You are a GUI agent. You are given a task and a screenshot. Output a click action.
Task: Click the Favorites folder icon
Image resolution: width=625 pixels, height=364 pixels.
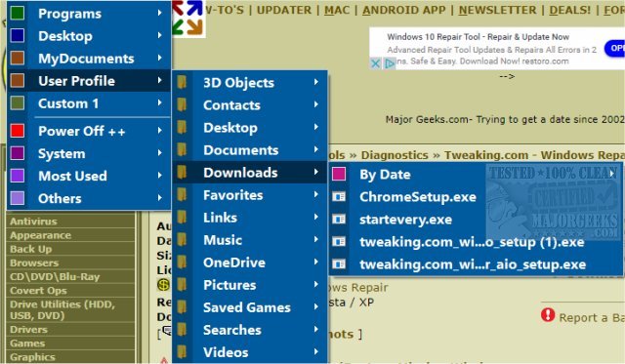[x=182, y=195]
